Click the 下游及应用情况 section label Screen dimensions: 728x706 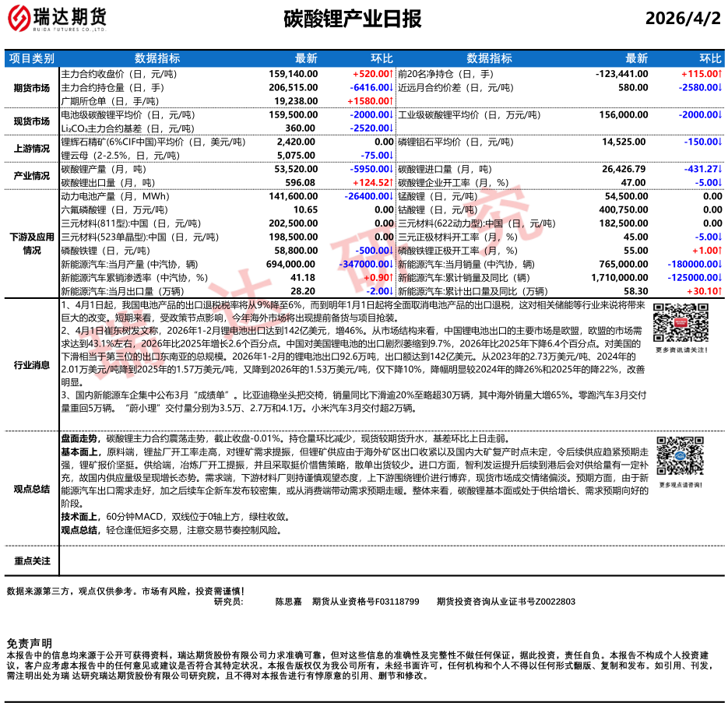(31, 244)
